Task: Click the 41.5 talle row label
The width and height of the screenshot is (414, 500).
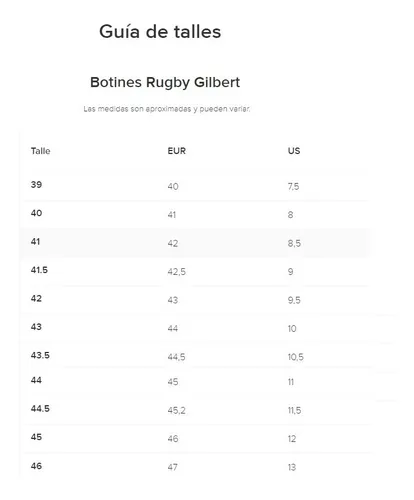Action: pyautogui.click(x=39, y=270)
